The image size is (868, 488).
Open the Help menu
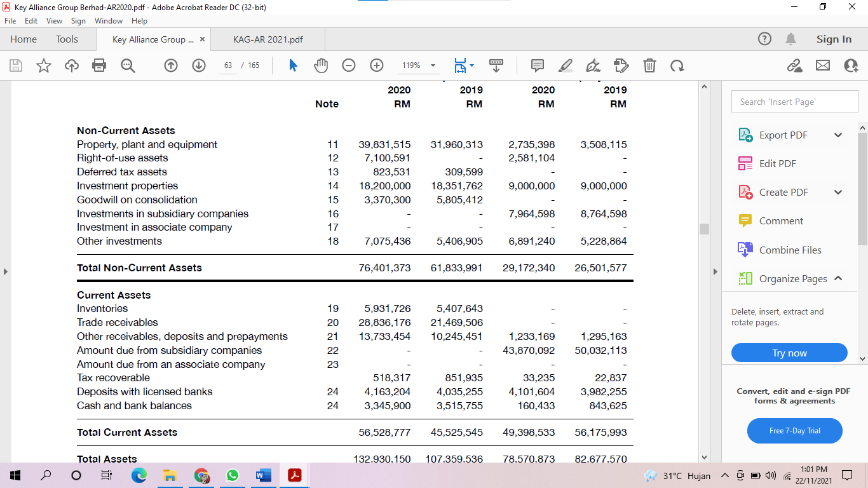pyautogui.click(x=139, y=21)
